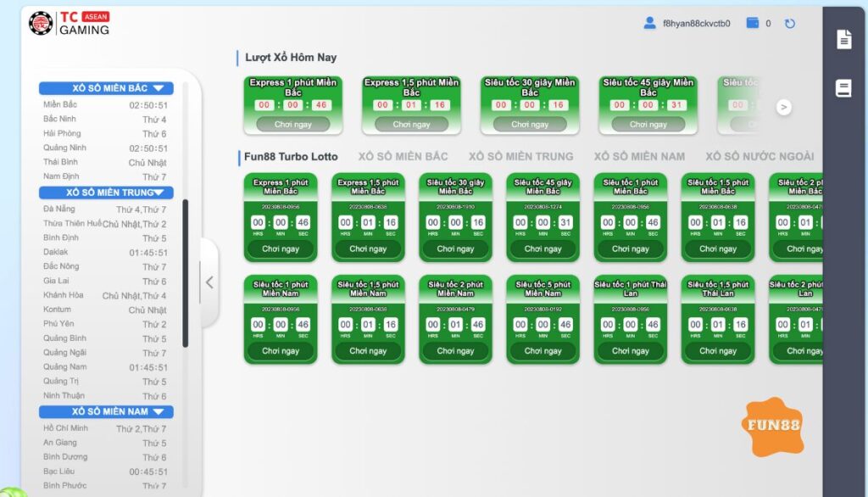Viewport: 868px width, 497px height.
Task: Collapse the XỔ SỐ MIỀN NAM sidebar section
Action: [x=106, y=411]
